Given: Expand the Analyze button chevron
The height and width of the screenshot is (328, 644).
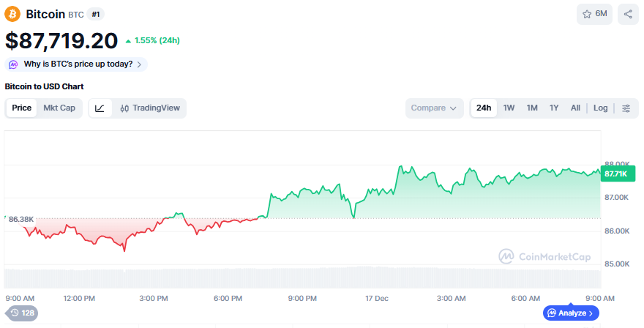Looking at the screenshot, I should [591, 313].
